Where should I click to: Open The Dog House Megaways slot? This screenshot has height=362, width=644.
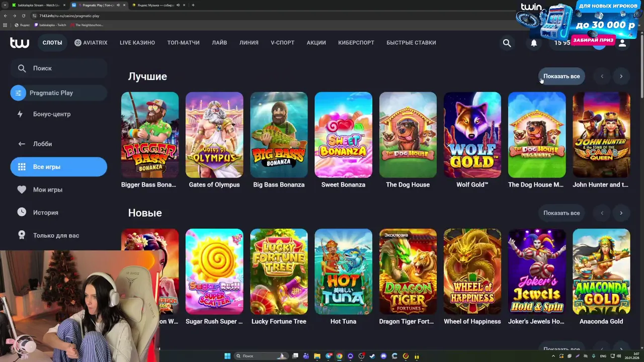pos(537,135)
